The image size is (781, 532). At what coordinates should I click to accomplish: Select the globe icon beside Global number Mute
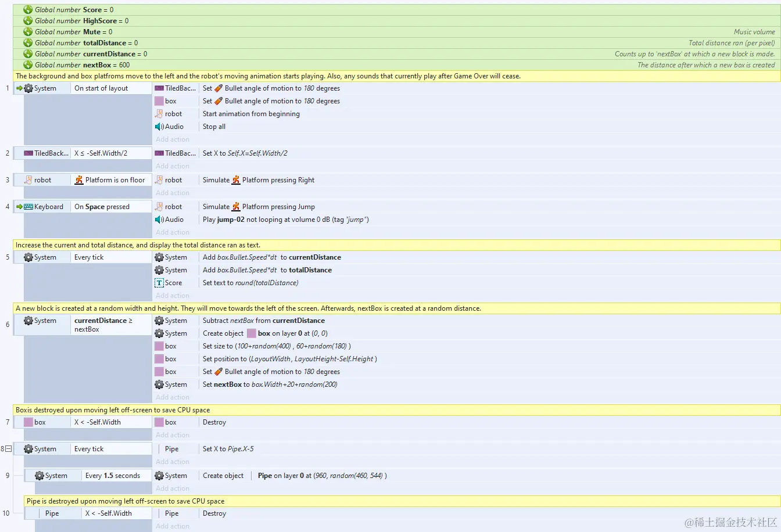pos(28,32)
